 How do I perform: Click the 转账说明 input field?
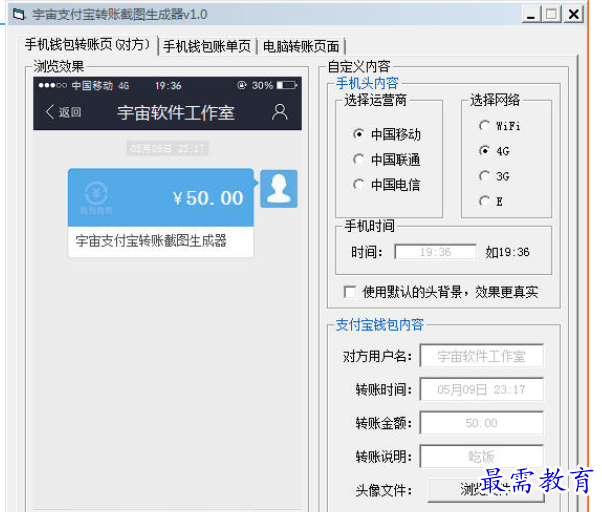[x=481, y=456]
